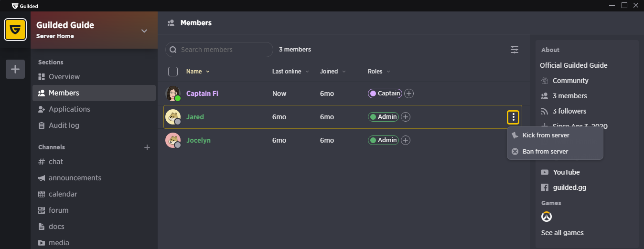Viewport: 644px width, 249px height.
Task: Sort members by Name column
Action: point(198,72)
